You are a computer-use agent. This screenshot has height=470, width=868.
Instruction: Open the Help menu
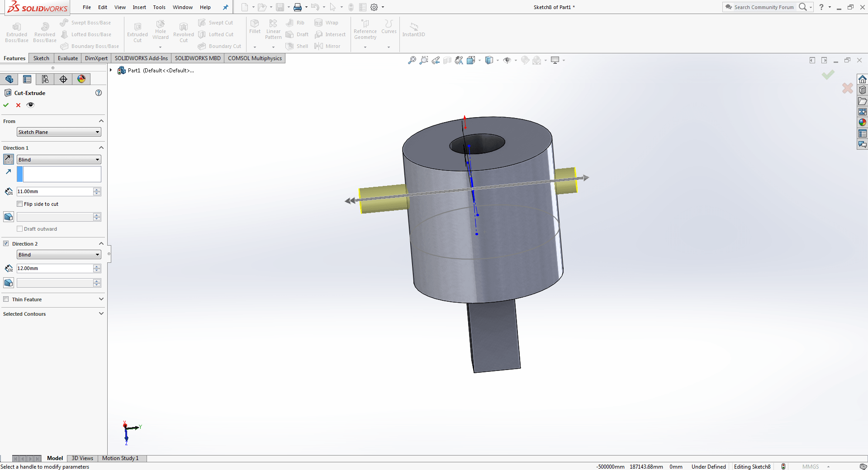(205, 7)
